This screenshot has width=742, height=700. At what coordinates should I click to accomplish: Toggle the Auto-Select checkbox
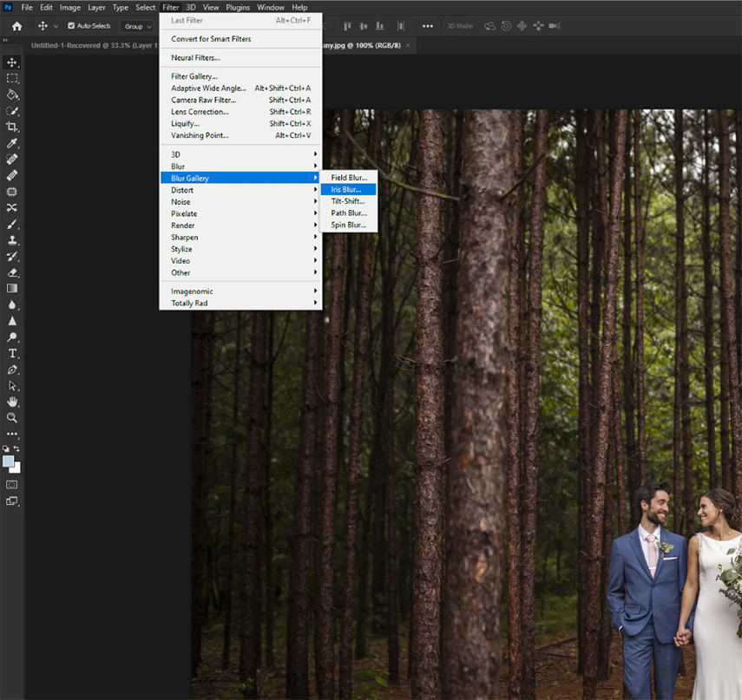click(71, 26)
